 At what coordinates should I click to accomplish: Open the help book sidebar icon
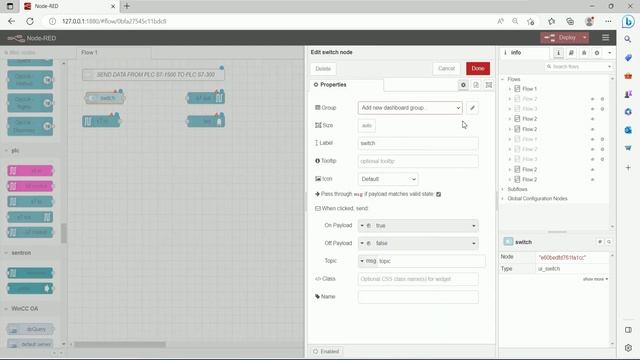(571, 53)
